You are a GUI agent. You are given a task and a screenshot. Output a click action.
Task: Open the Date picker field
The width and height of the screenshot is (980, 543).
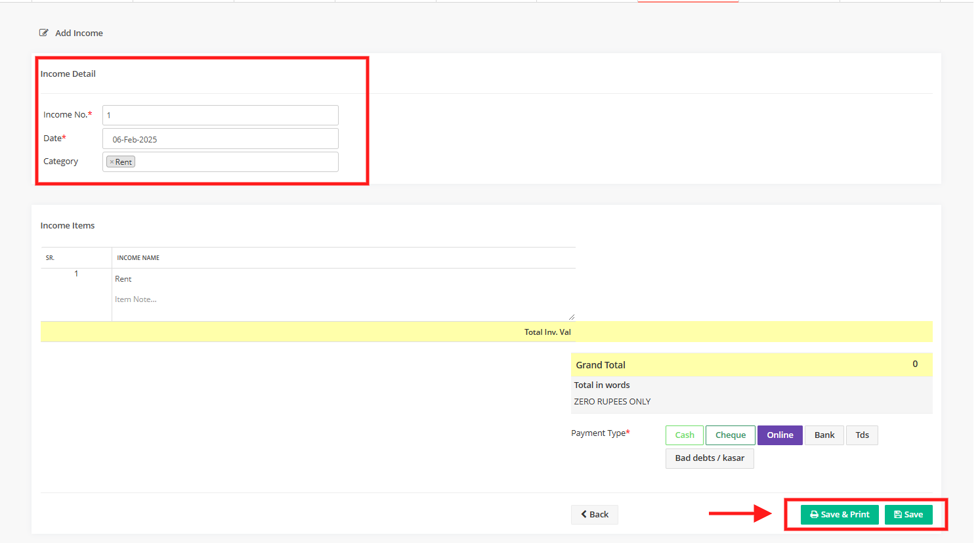(220, 139)
